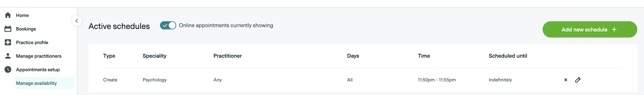The height and width of the screenshot is (95, 644).
Task: Click the Appointments setup clock icon
Action: pyautogui.click(x=8, y=69)
